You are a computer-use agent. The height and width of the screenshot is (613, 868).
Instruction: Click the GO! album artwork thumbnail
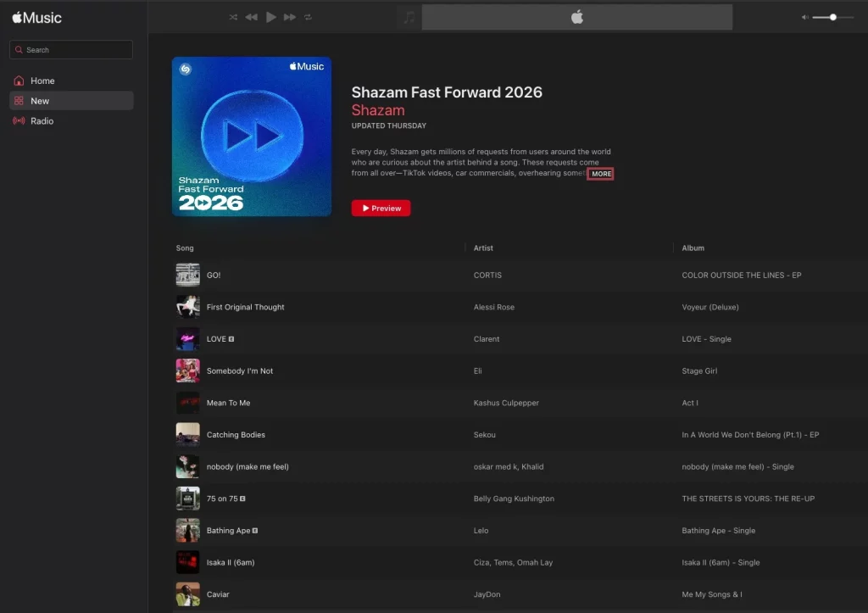pyautogui.click(x=187, y=275)
